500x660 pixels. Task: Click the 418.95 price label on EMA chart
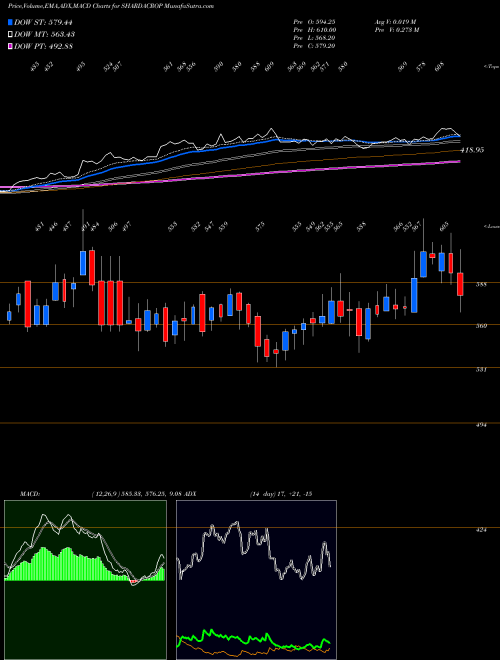472,150
